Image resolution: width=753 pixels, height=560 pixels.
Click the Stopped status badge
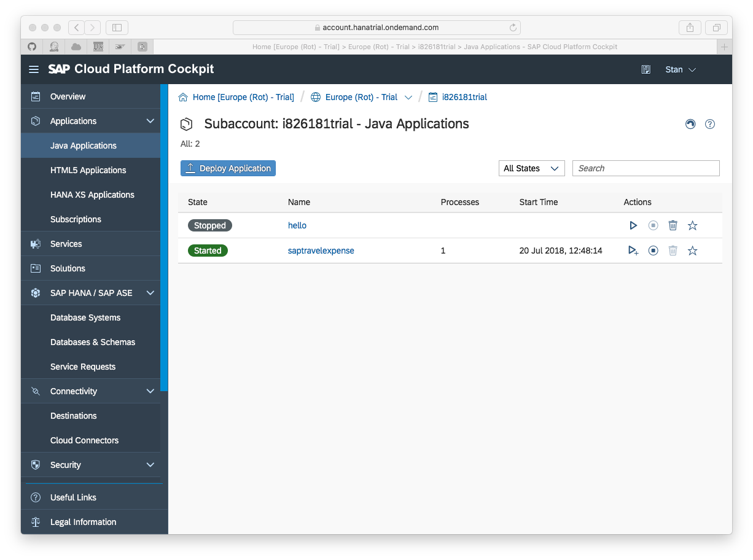point(210,225)
